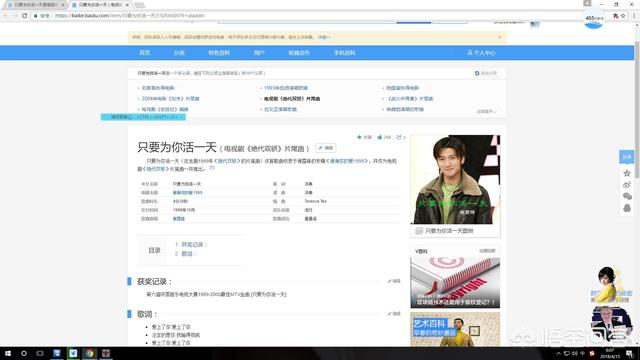
Task: Share via the WeChat icon in sidebar
Action: pyautogui.click(x=627, y=196)
